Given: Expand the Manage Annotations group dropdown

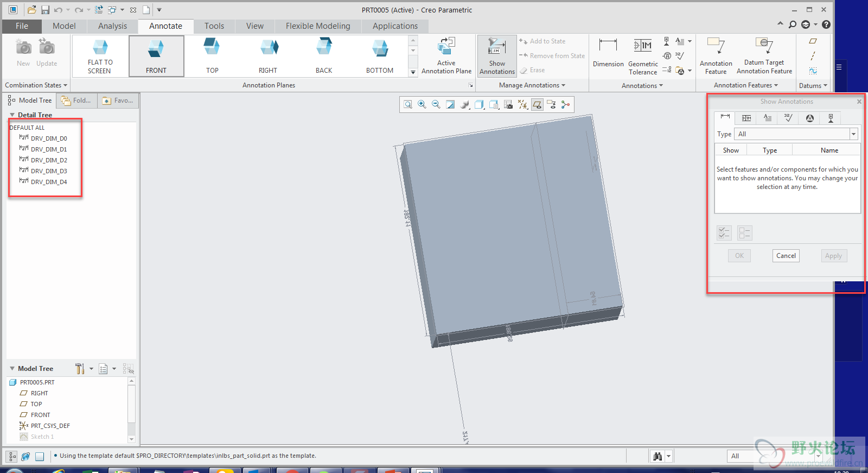Looking at the screenshot, I should click(532, 85).
